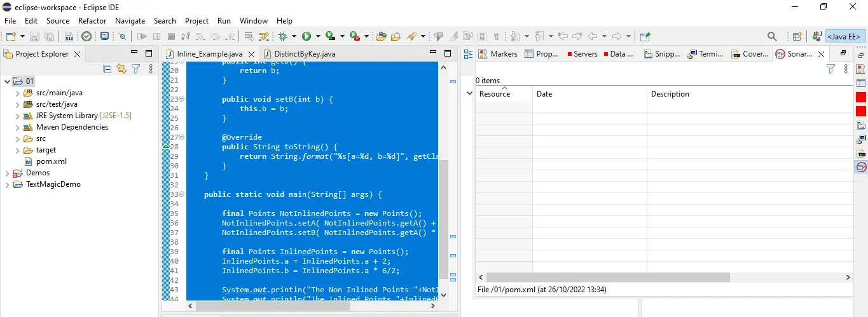868x317 pixels.
Task: Open the File menu
Action: 10,21
